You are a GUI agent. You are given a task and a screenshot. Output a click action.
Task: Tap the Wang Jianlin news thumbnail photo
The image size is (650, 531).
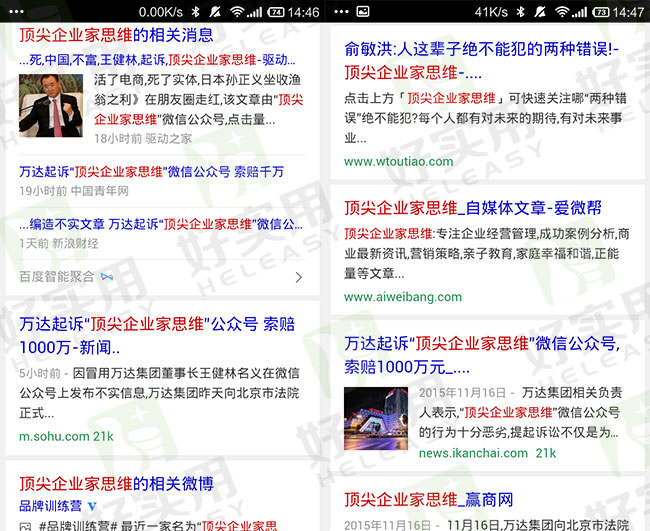[x=51, y=106]
